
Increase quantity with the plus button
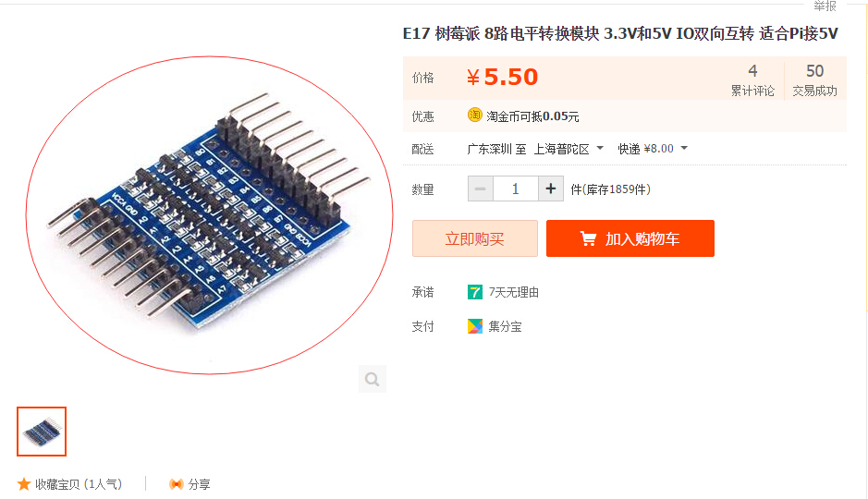pyautogui.click(x=551, y=189)
